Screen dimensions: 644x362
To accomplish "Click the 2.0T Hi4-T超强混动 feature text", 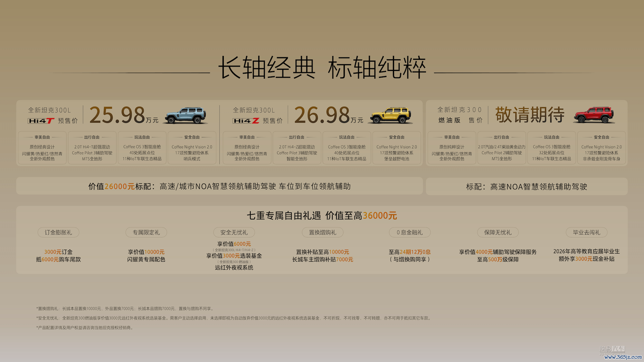I will (x=92, y=147).
